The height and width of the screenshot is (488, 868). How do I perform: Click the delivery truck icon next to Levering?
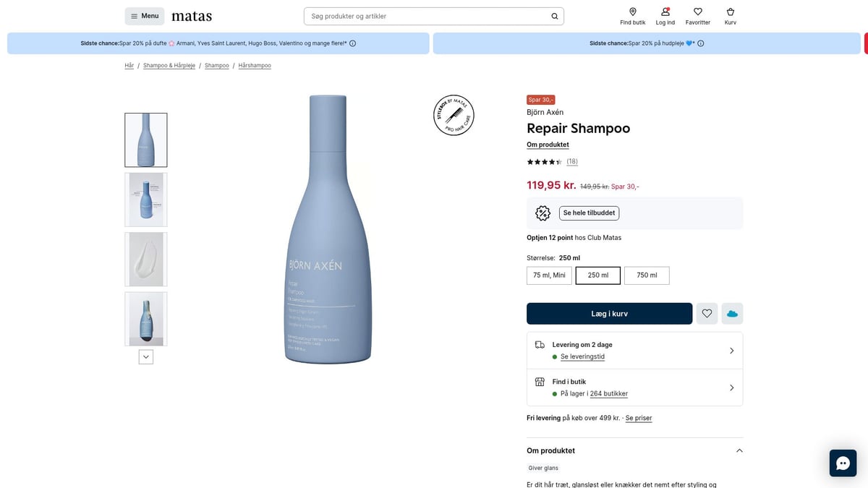(539, 346)
